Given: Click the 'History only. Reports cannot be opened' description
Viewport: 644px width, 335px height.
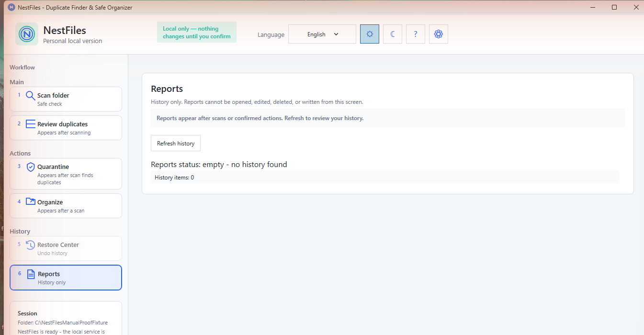Looking at the screenshot, I should coord(257,102).
